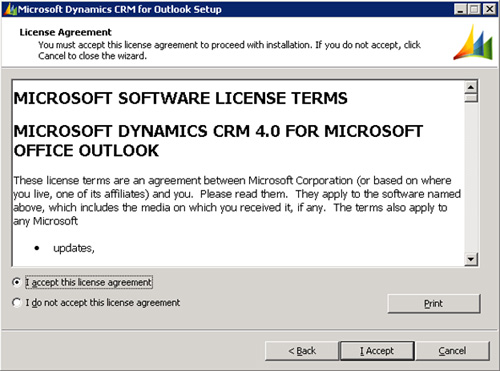
Task: Click the "updates," bullet item
Action: [74, 248]
